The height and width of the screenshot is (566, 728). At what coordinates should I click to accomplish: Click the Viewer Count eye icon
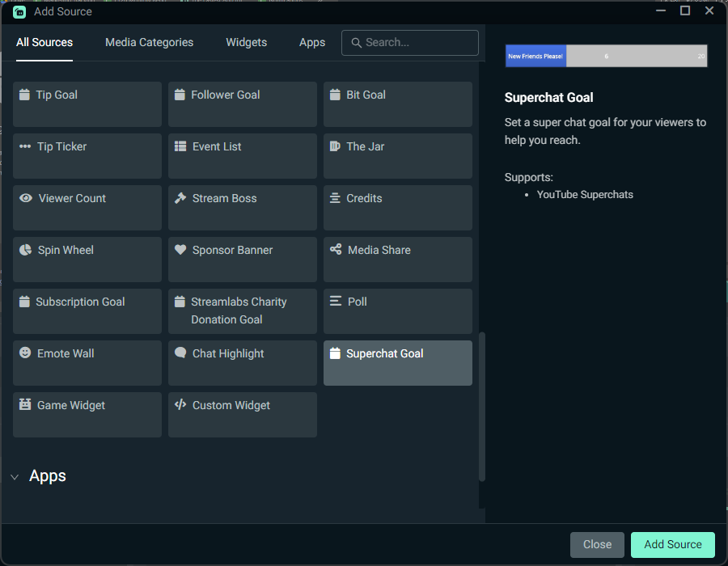click(x=26, y=198)
